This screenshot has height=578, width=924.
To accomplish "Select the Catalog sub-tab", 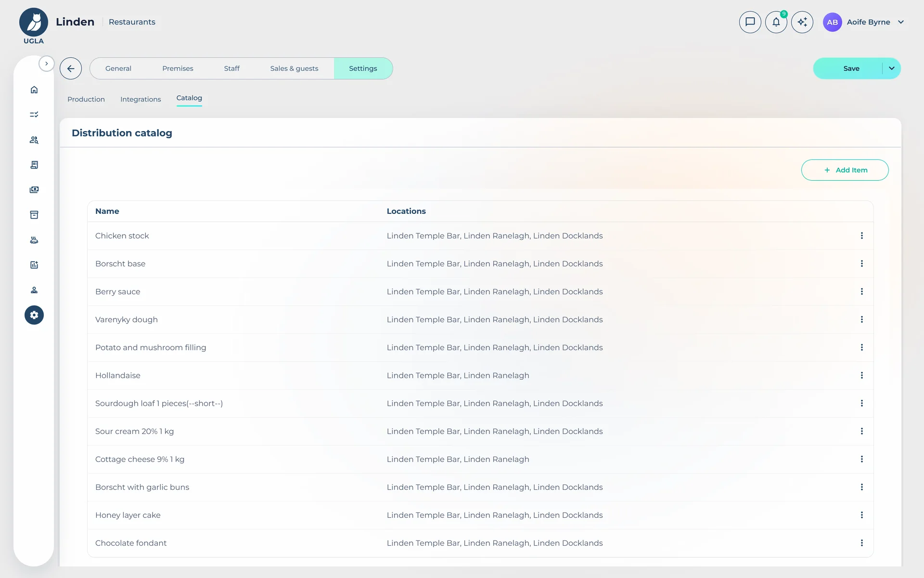I will pos(189,98).
